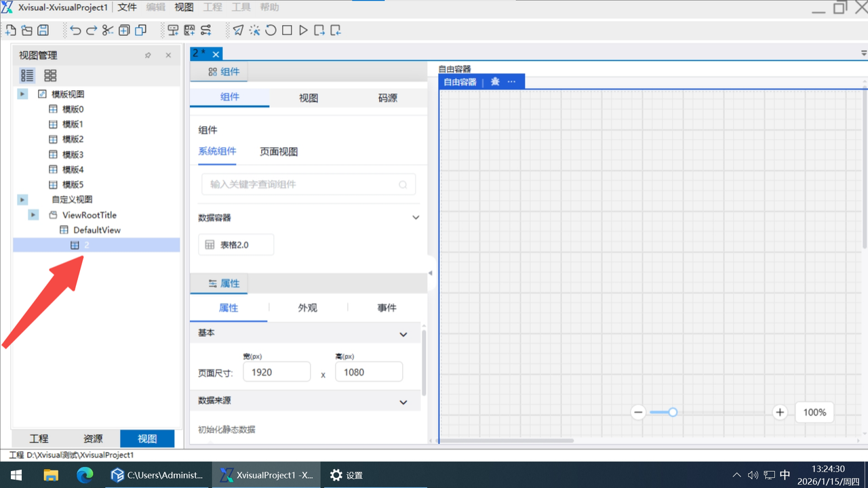Switch to the 外观 properties tab
Image resolution: width=868 pixels, height=488 pixels.
point(307,308)
